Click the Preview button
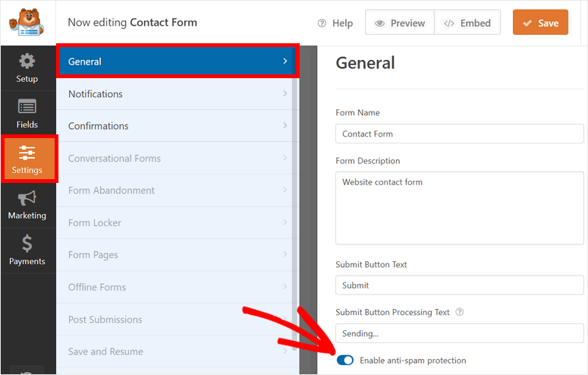 click(x=400, y=23)
